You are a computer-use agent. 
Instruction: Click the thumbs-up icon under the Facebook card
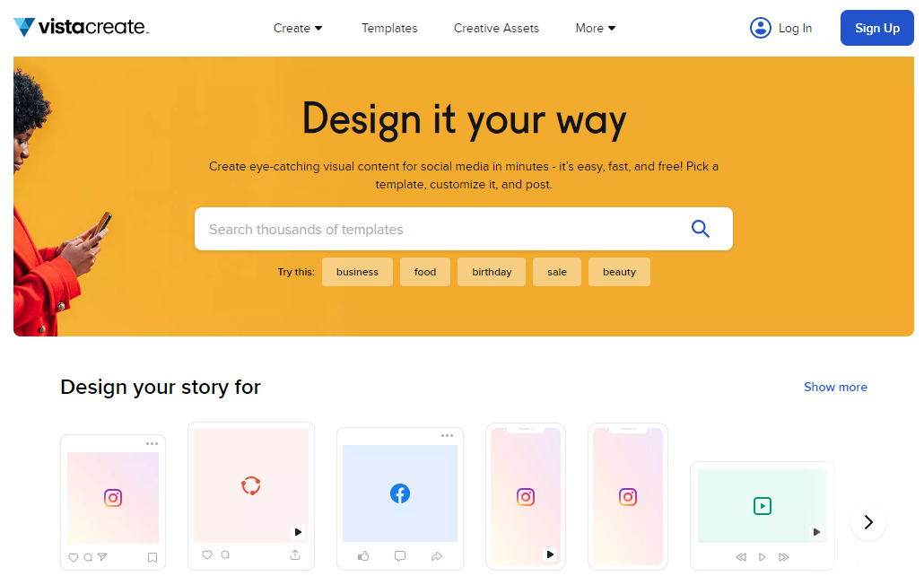[362, 556]
